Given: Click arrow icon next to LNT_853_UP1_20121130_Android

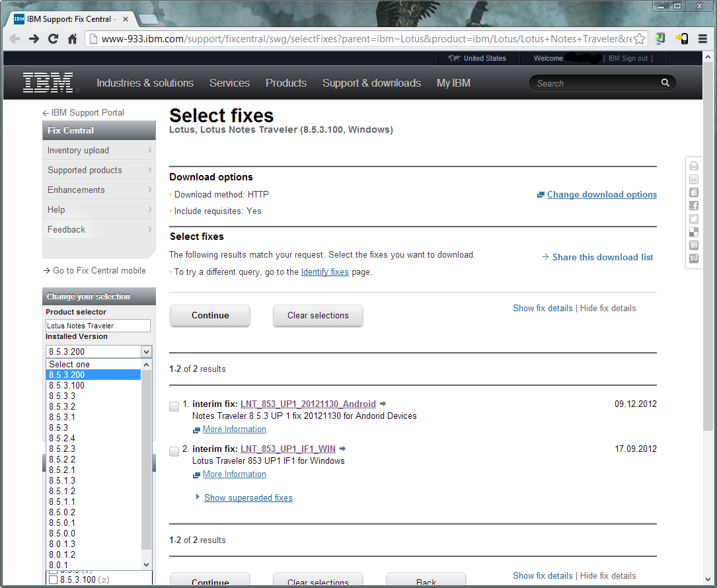Looking at the screenshot, I should (x=383, y=404).
